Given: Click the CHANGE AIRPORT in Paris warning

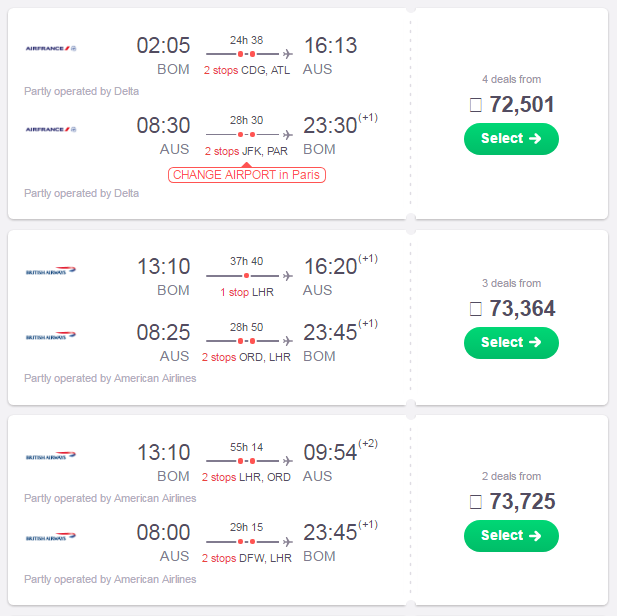Looking at the screenshot, I should point(247,175).
